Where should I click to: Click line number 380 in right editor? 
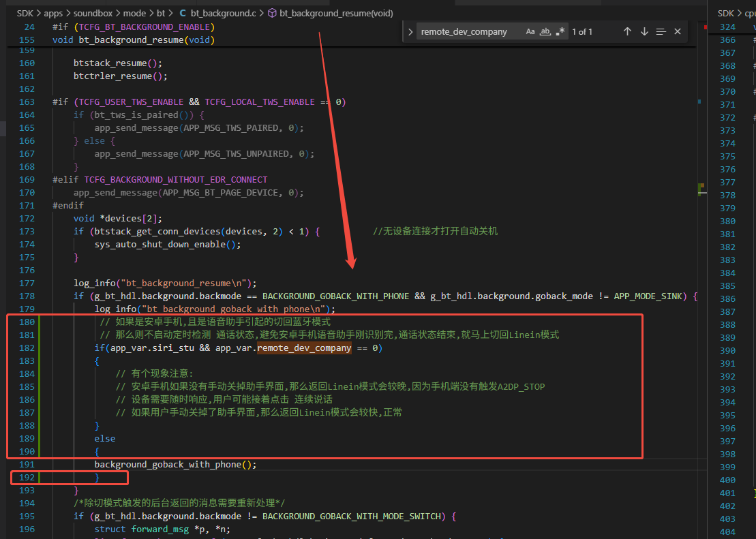point(727,221)
